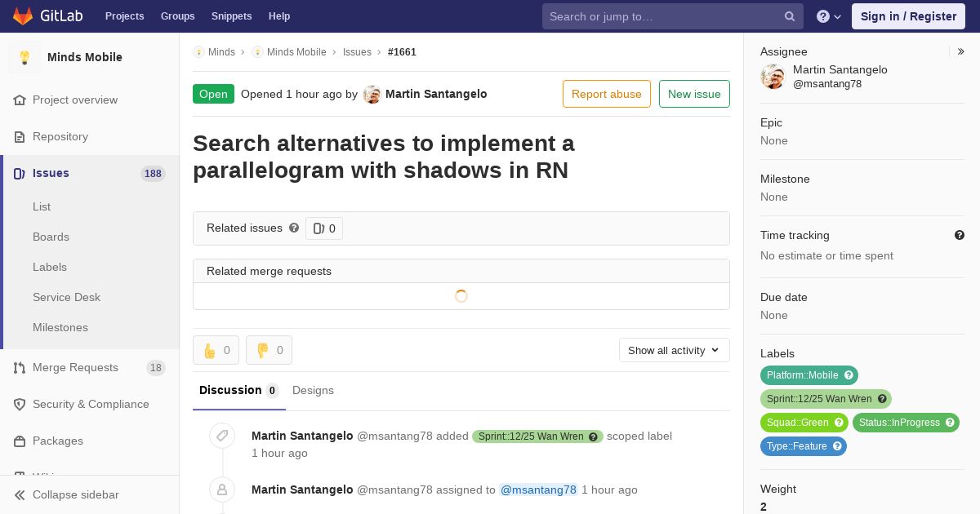Switch to the Designs tab
This screenshot has height=514, width=980.
pos(313,390)
